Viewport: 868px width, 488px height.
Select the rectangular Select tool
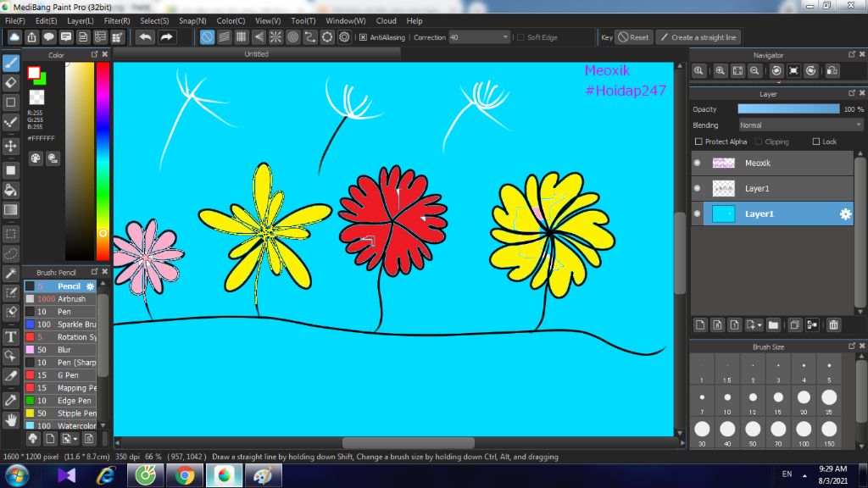[10, 234]
